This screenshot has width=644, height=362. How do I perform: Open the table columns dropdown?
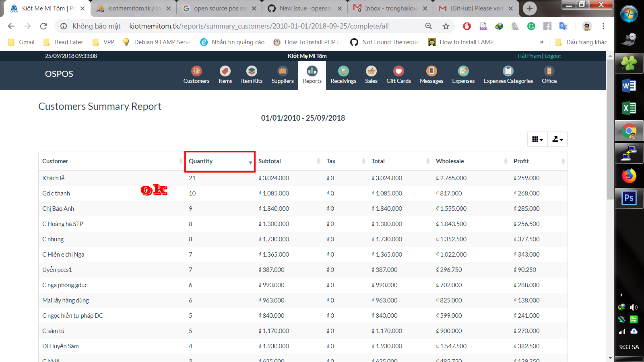click(x=537, y=139)
